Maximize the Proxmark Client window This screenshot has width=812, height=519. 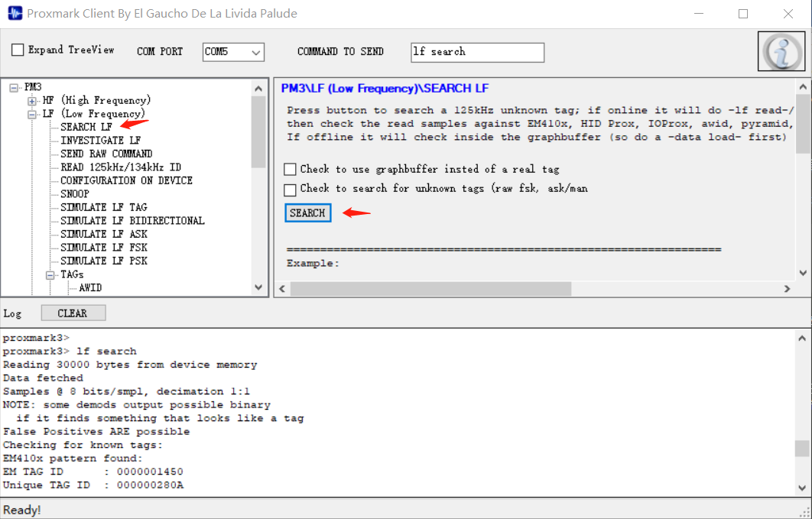(743, 14)
